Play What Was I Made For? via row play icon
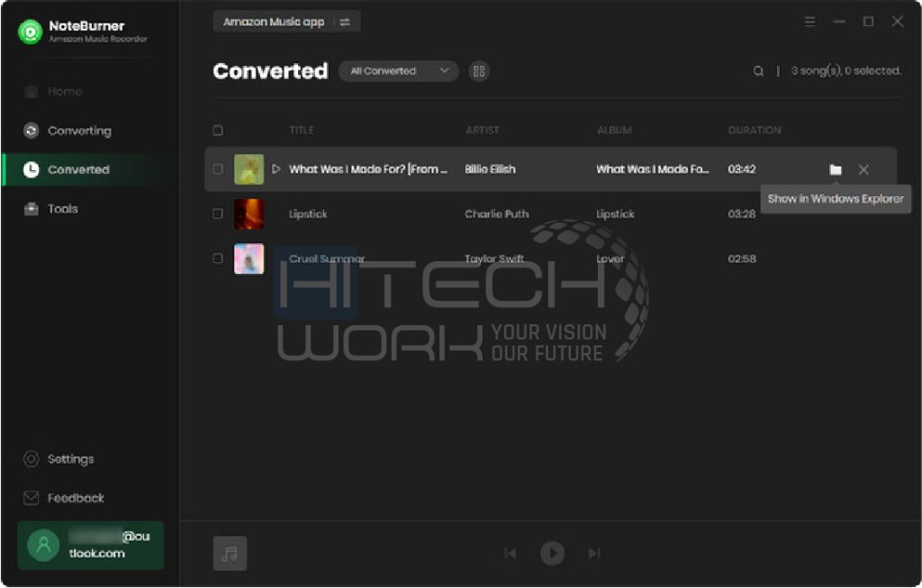The image size is (922, 588). [276, 169]
